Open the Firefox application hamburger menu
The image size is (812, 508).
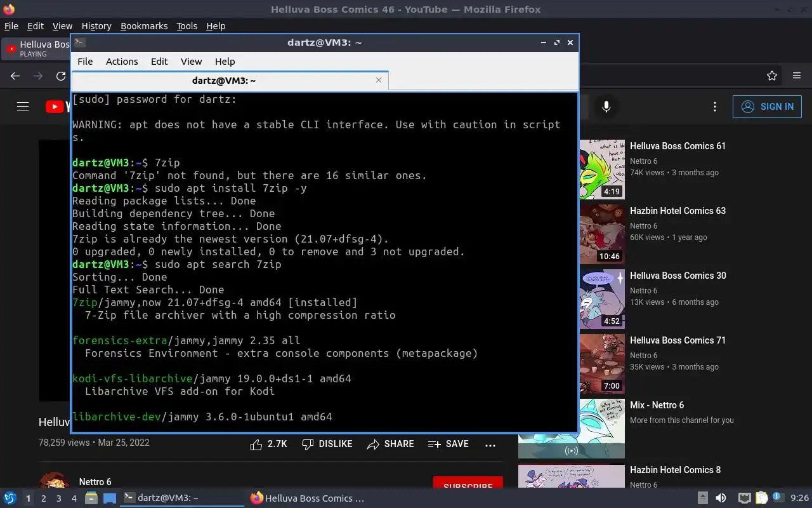tap(797, 76)
